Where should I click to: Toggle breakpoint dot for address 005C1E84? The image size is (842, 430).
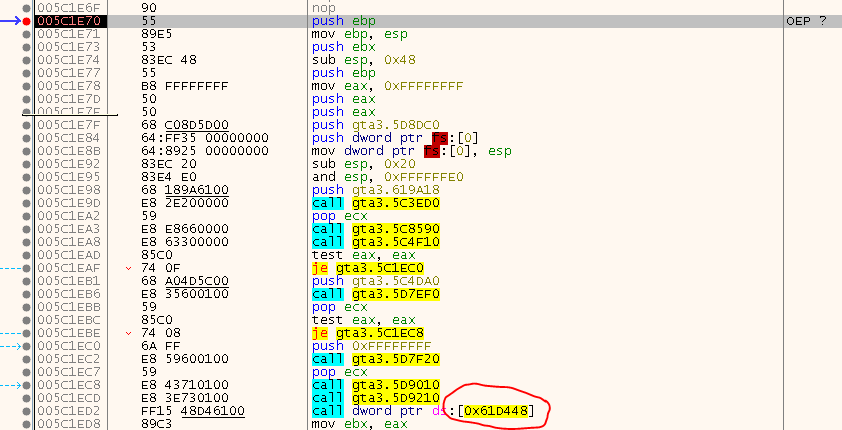tap(26, 138)
